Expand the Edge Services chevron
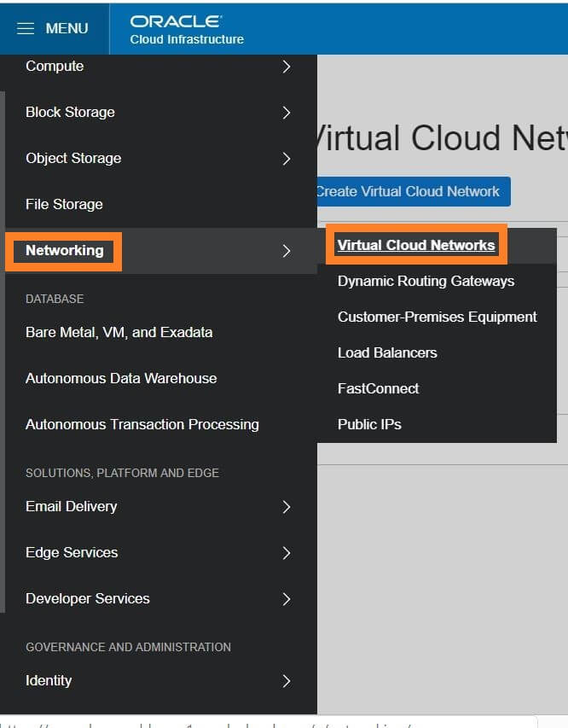The width and height of the screenshot is (568, 728). [287, 552]
